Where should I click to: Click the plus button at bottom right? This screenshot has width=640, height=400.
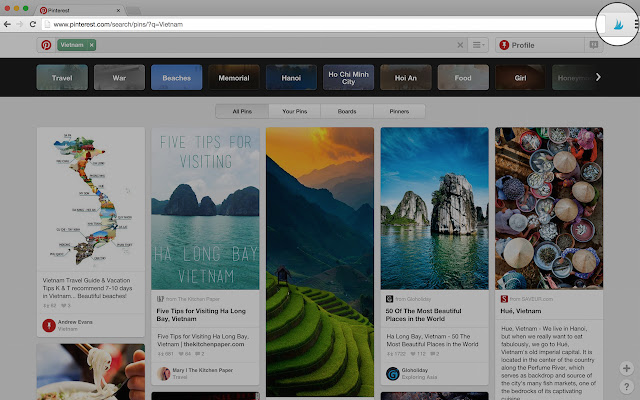(x=625, y=368)
